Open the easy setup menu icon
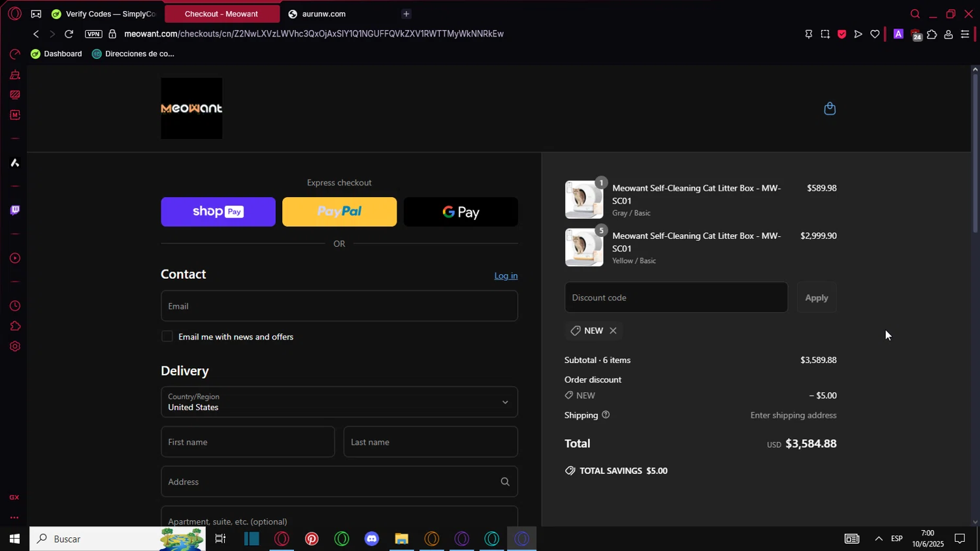This screenshot has height=551, width=980. point(965,34)
